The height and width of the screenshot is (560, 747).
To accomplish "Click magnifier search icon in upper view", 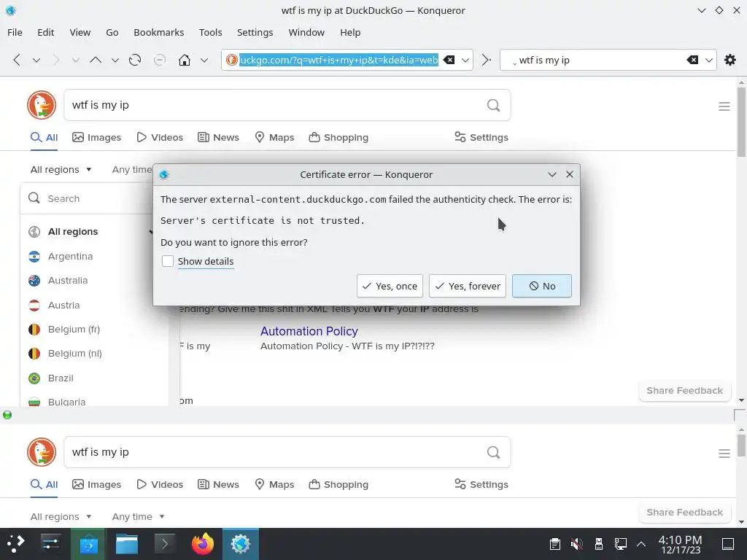I will (494, 105).
